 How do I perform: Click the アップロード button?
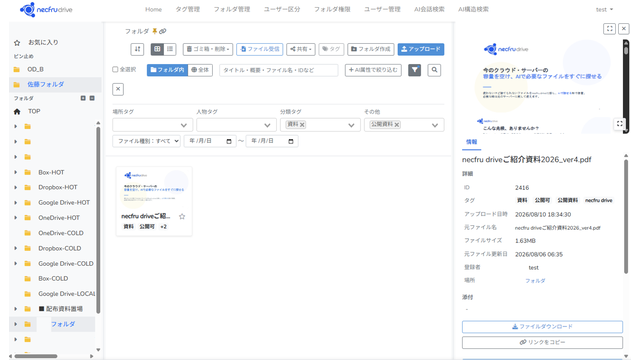421,49
